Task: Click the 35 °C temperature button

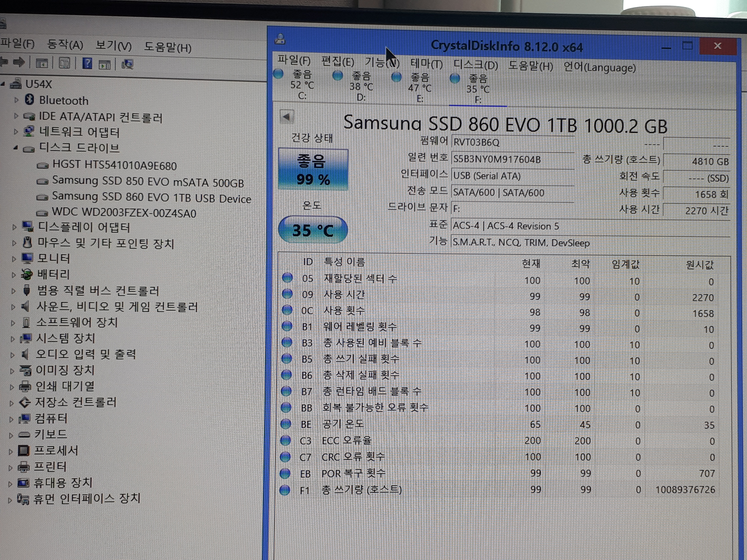Action: coord(313,230)
